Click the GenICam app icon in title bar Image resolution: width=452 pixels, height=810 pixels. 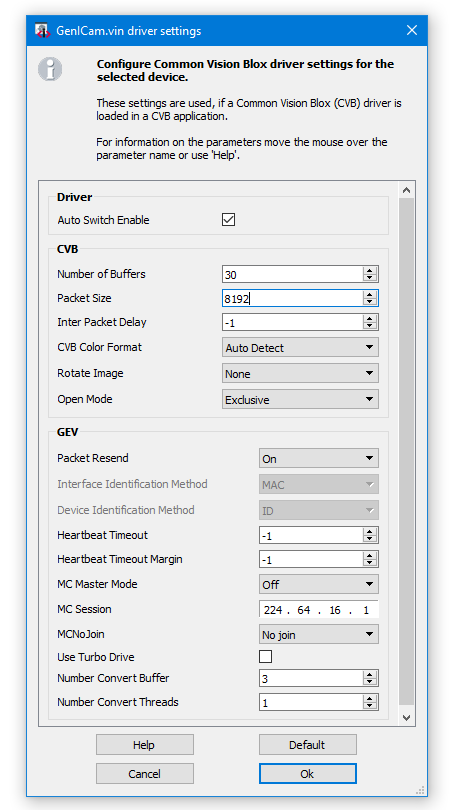(x=41, y=30)
